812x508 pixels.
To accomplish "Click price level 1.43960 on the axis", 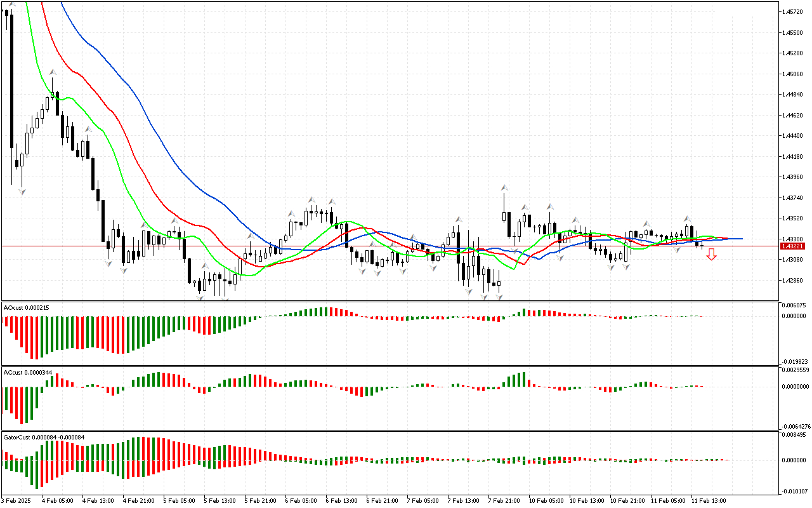I will 792,177.
